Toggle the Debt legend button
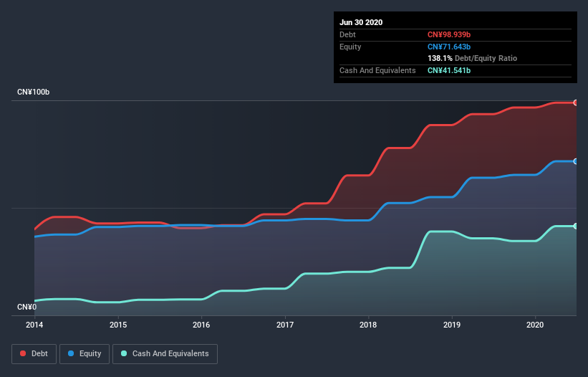Image resolution: width=588 pixels, height=377 pixels. 34,354
